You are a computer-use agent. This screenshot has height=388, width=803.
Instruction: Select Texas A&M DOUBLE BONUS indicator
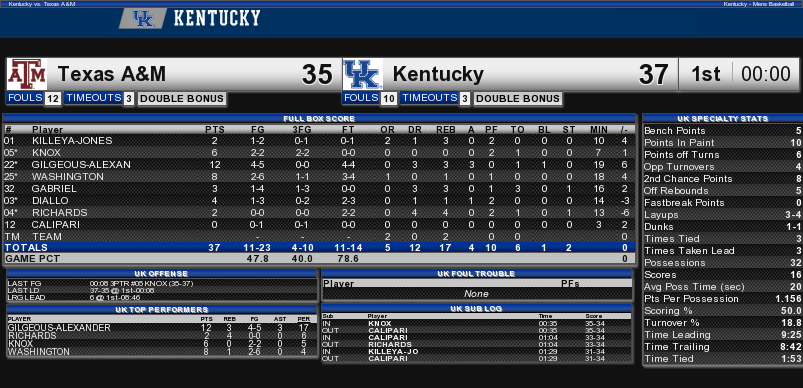(182, 99)
